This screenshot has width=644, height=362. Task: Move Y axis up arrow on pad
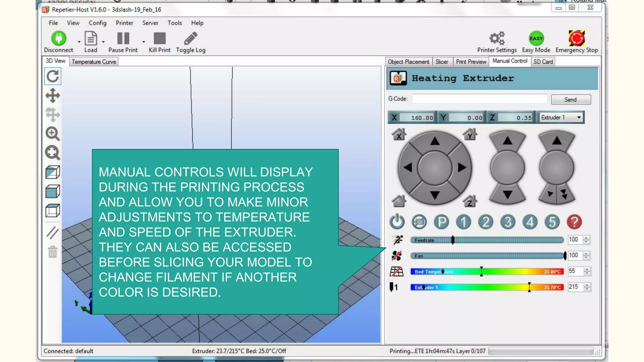click(435, 141)
